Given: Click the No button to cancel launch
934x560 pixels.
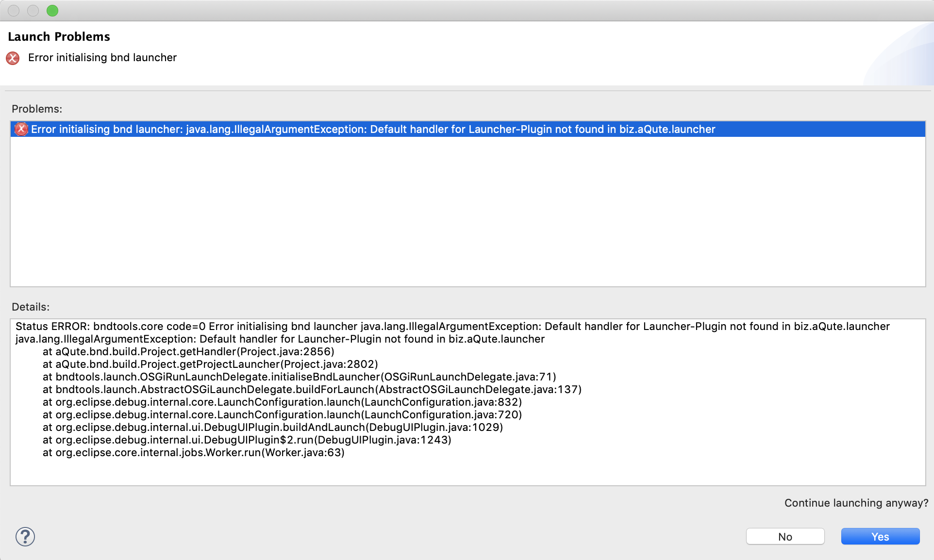Looking at the screenshot, I should (x=785, y=536).
